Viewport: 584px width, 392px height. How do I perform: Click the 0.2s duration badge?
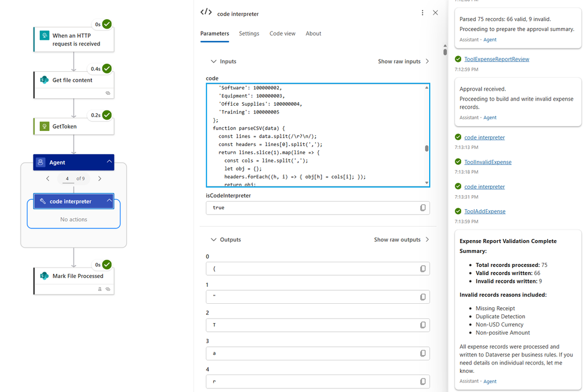coord(96,116)
